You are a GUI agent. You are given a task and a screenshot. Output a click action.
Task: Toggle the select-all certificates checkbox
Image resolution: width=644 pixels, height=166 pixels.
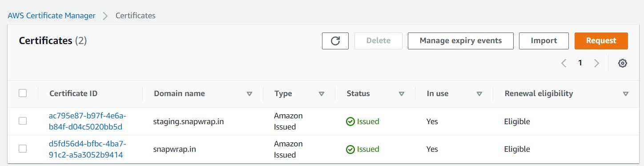point(23,93)
